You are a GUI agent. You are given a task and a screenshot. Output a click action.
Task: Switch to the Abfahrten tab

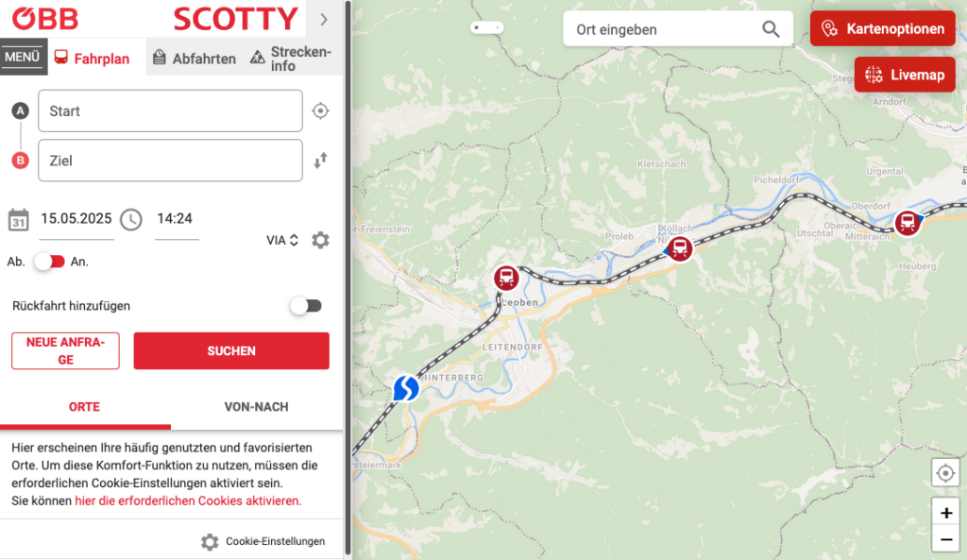pos(195,59)
